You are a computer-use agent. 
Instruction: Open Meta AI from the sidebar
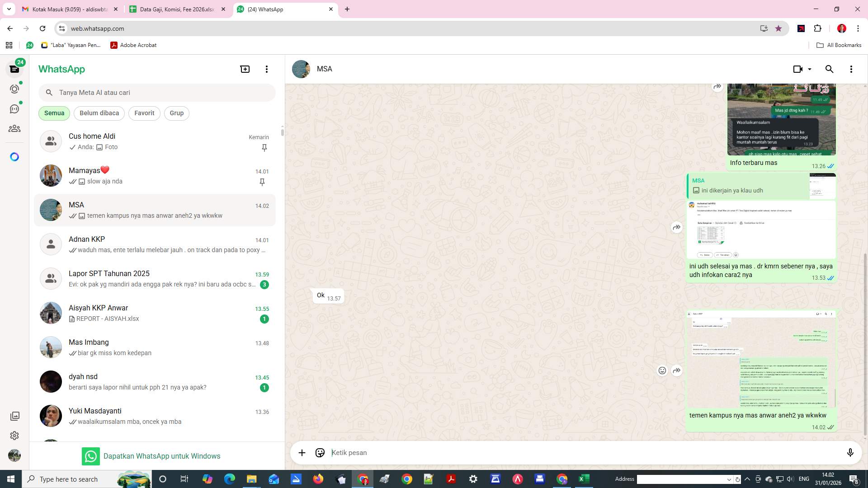14,156
